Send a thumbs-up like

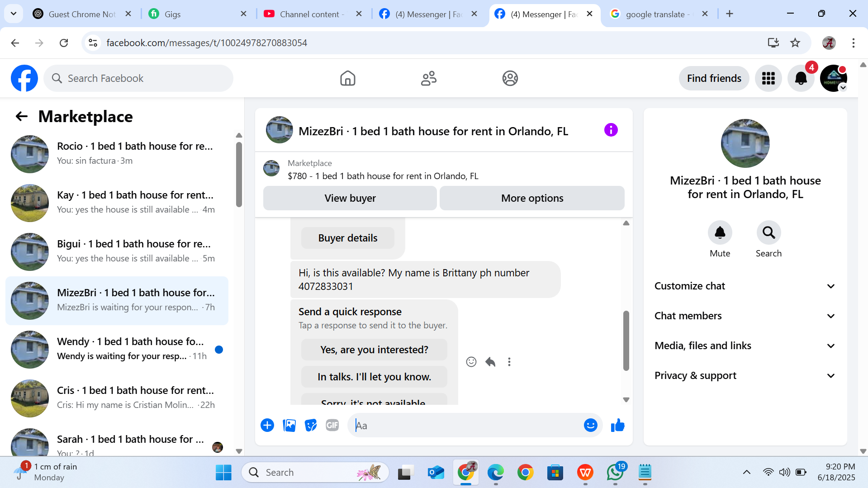(617, 425)
